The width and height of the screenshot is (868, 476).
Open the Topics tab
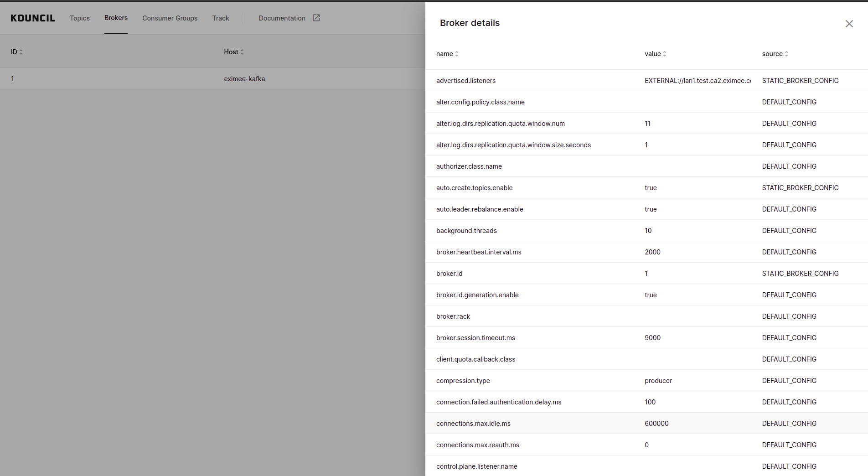point(80,18)
